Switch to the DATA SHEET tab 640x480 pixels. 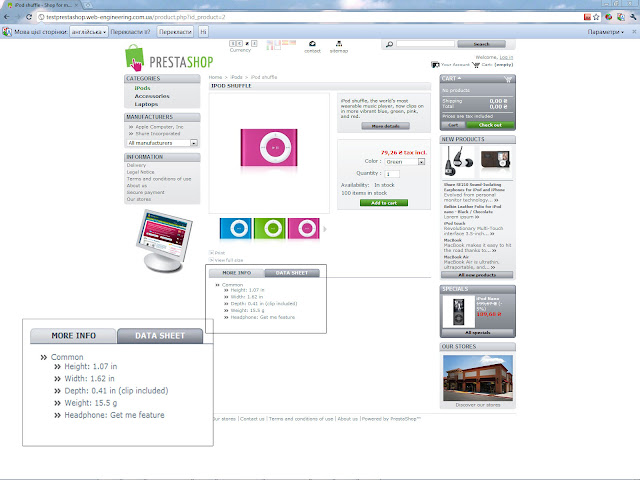[292, 273]
